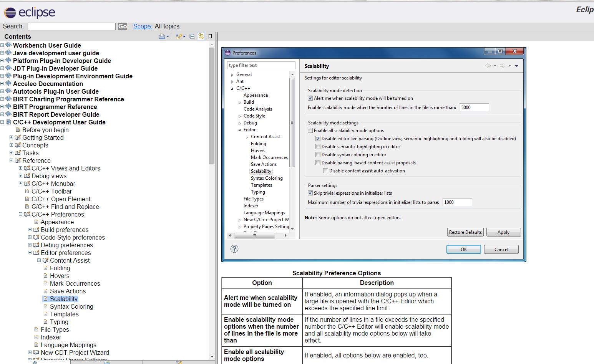Screen dimensions: 594x364
Task: Click the Apply button in Preferences dialog
Action: point(503,232)
